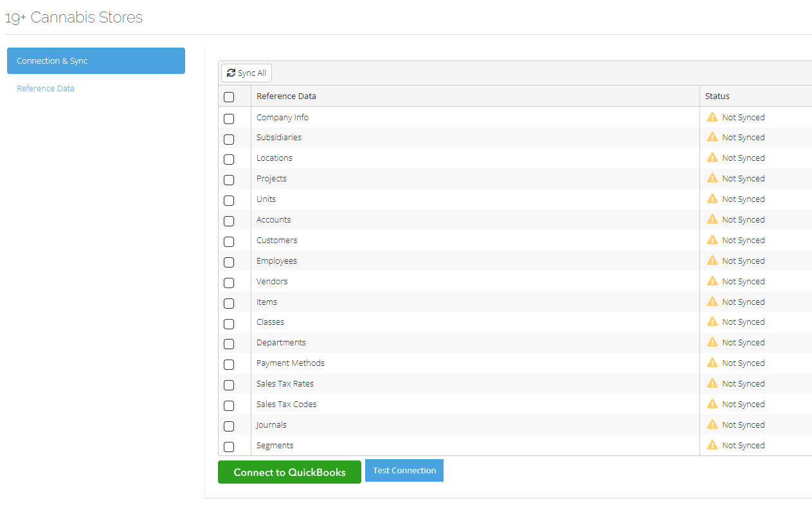Viewport: 812px width, 519px height.
Task: Enable the Sales Tax Rates checkbox
Action: [229, 385]
